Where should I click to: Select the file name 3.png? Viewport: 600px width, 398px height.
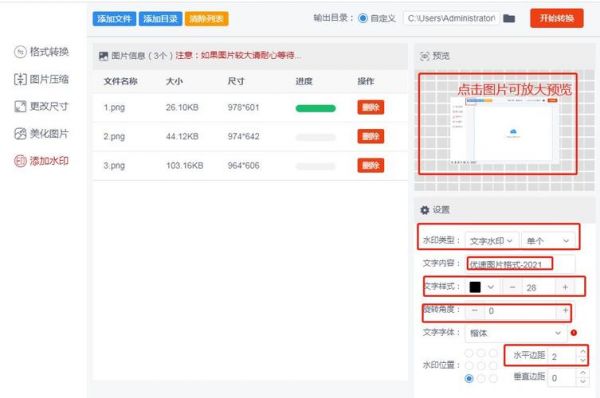pos(114,166)
